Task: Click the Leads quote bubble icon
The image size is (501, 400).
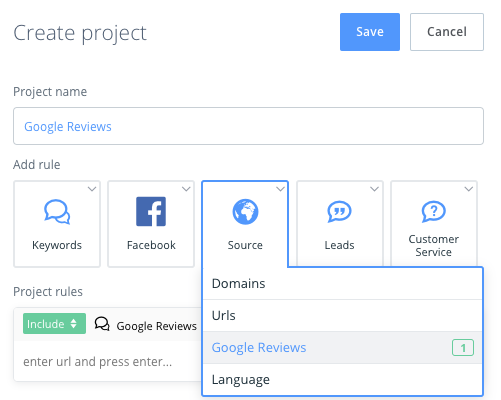Action: pyautogui.click(x=339, y=212)
